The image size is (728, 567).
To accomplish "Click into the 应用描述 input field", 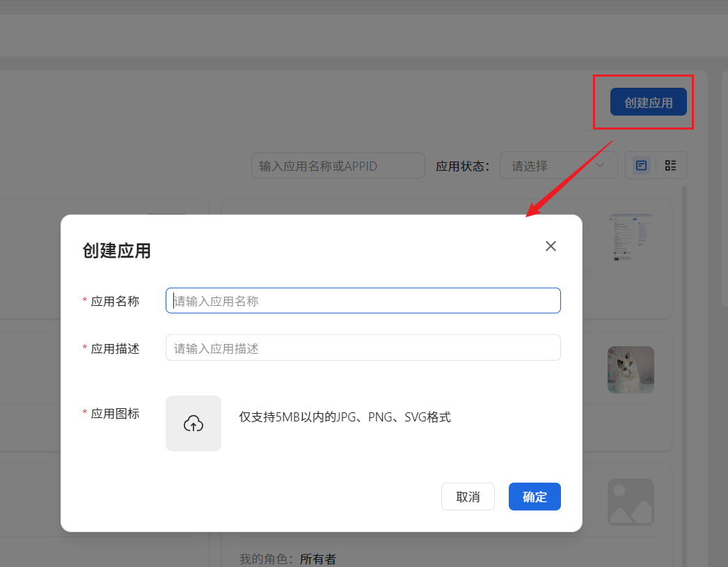I will (x=363, y=348).
